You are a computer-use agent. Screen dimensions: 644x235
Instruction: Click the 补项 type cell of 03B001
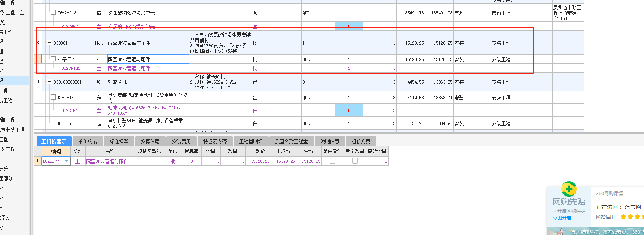(99, 43)
